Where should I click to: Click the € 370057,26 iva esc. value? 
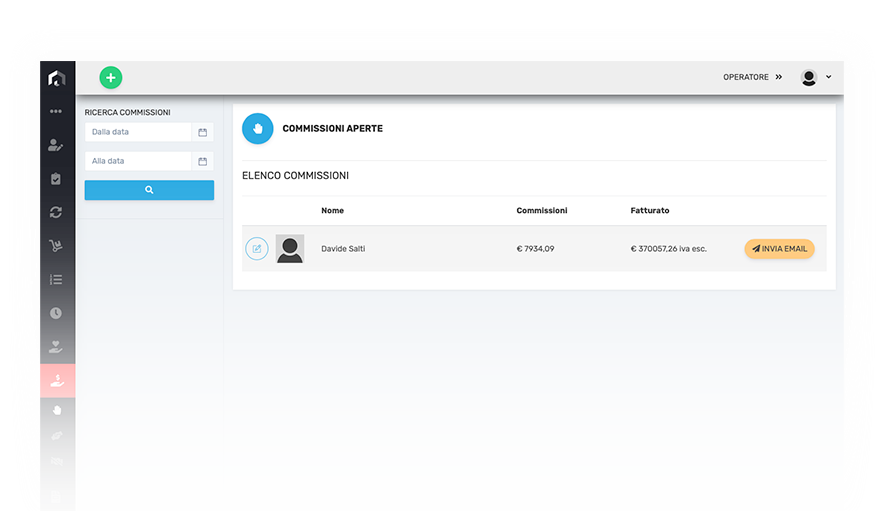[x=669, y=249]
